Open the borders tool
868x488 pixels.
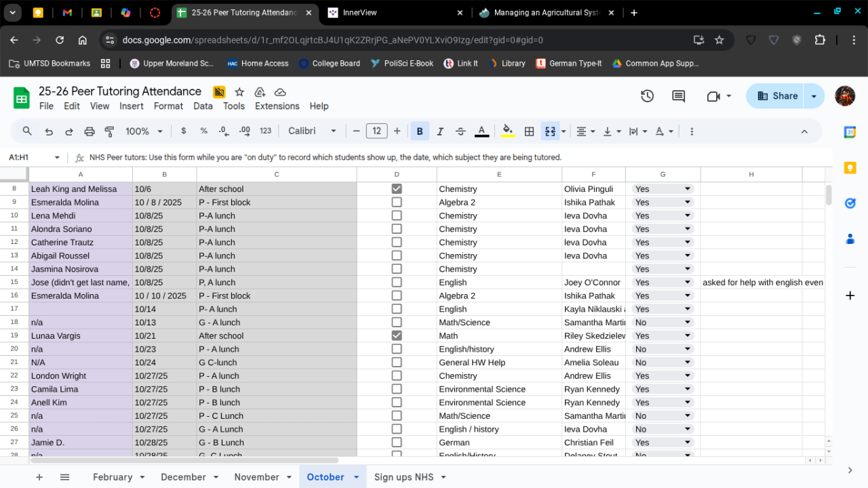pyautogui.click(x=530, y=131)
